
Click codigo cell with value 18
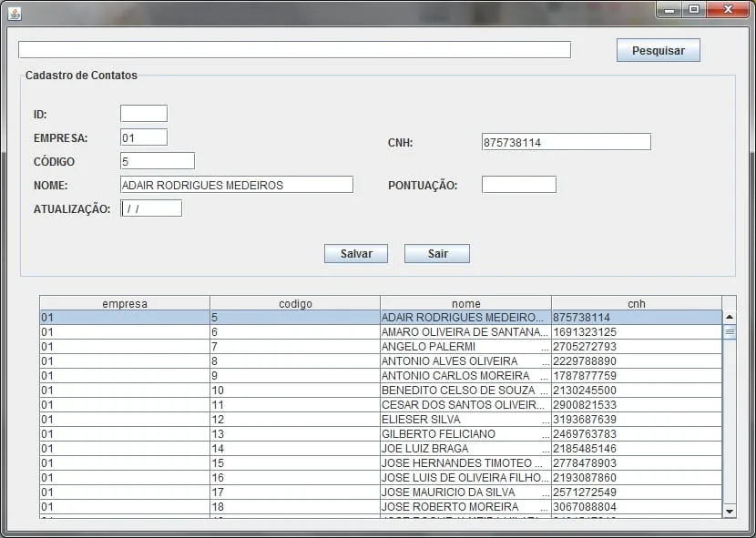pos(295,507)
